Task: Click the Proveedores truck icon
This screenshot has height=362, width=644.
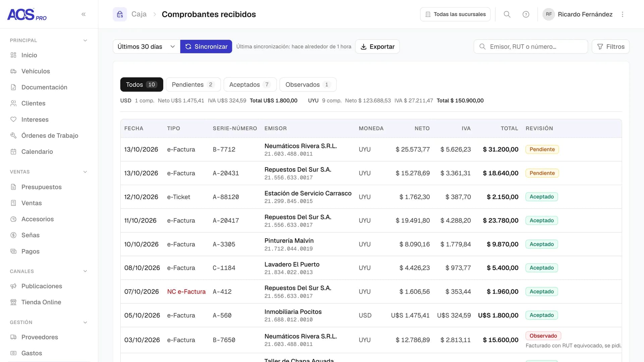Action: (x=13, y=337)
